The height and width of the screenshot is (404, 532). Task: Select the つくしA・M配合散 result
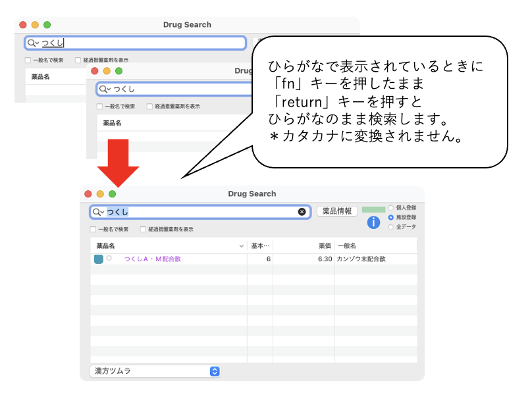pos(153,259)
